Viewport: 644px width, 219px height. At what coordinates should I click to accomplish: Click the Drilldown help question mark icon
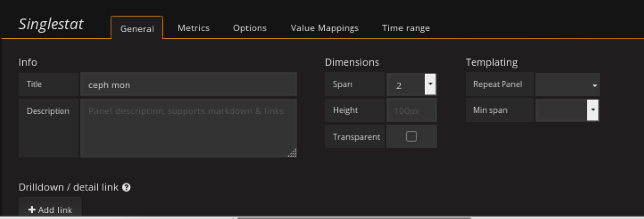126,187
